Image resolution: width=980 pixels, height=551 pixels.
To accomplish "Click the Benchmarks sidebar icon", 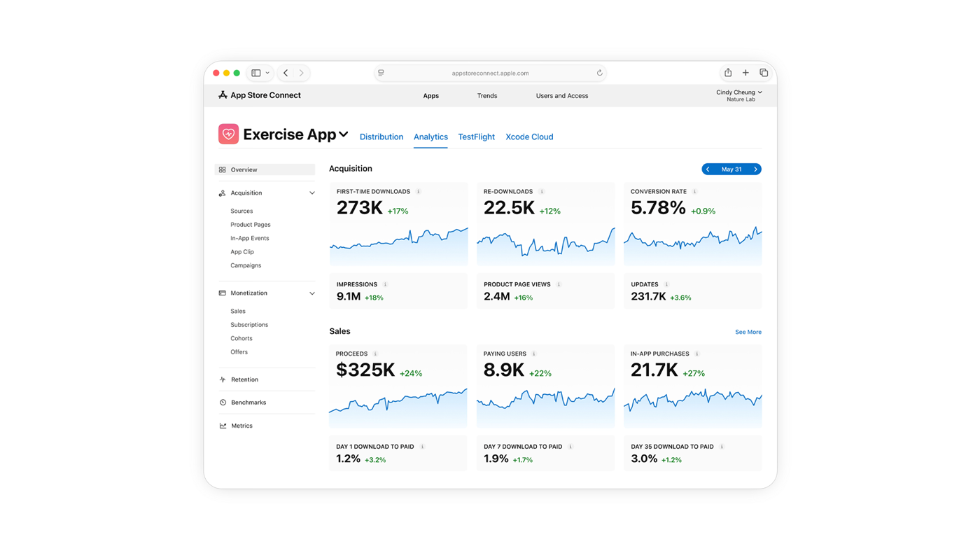I will tap(223, 403).
